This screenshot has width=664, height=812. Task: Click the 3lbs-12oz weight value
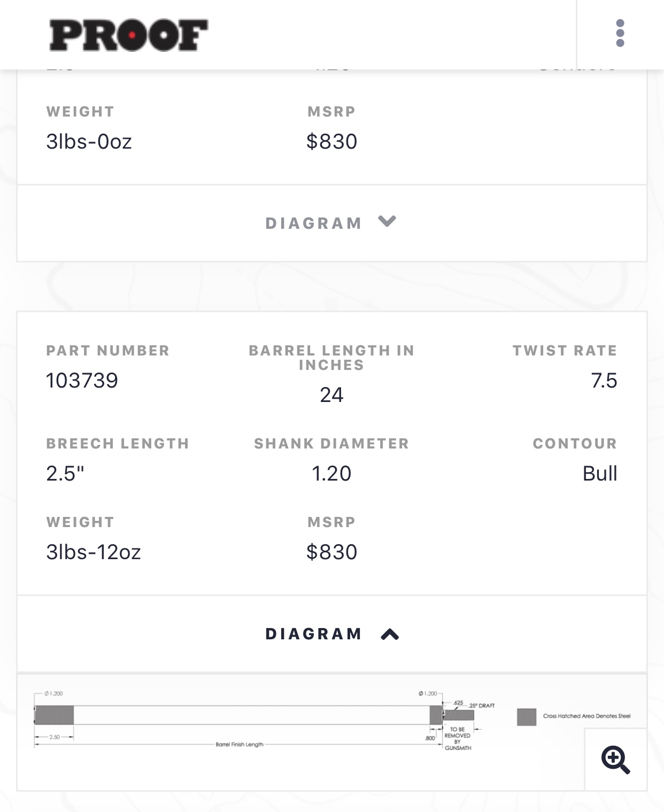(x=94, y=552)
